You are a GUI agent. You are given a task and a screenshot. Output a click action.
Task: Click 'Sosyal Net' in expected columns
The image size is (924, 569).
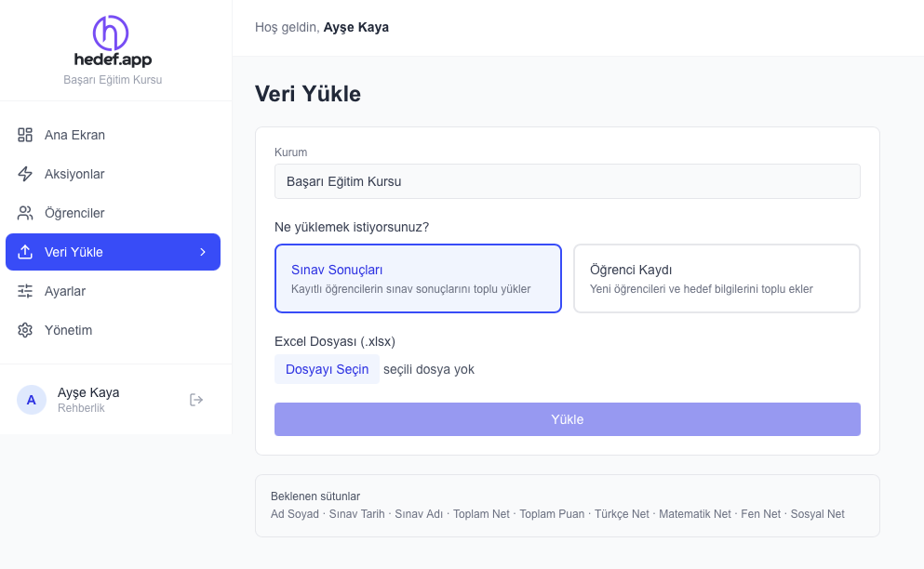click(x=817, y=513)
